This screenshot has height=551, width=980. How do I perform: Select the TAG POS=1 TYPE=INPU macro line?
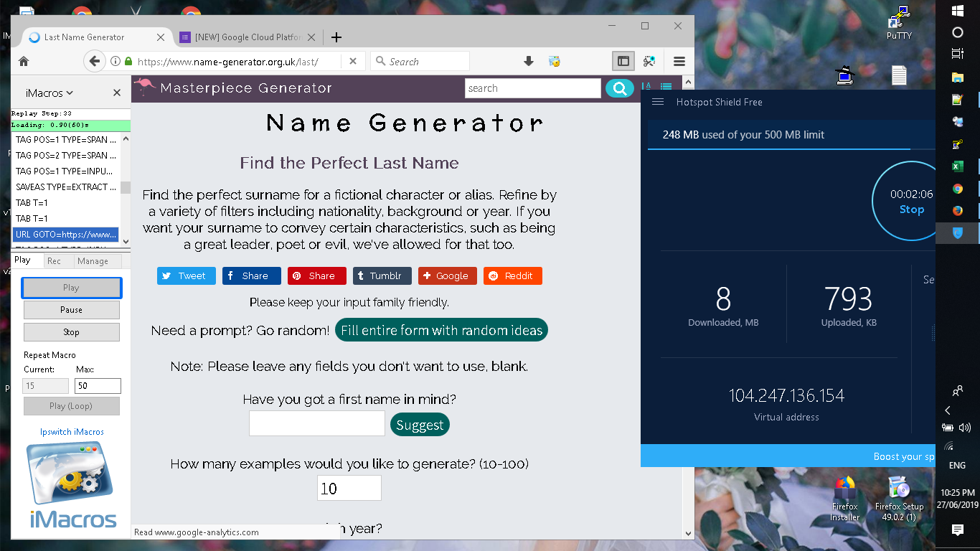pyautogui.click(x=66, y=171)
